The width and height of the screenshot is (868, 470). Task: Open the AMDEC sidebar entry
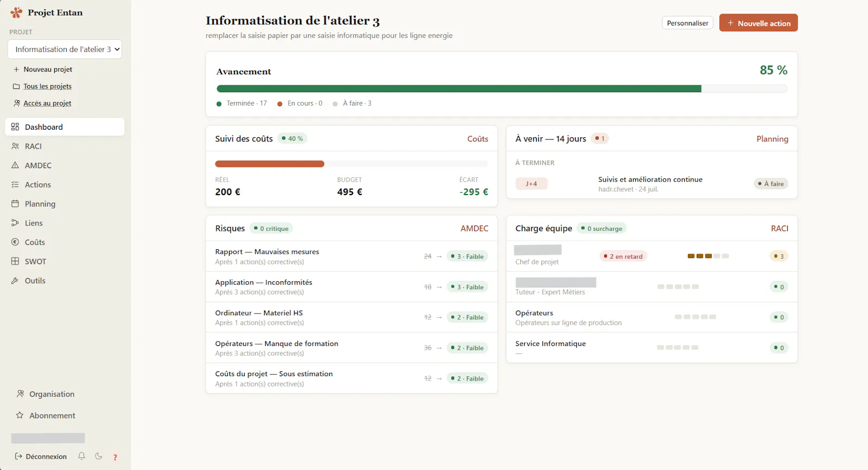[x=65, y=165]
